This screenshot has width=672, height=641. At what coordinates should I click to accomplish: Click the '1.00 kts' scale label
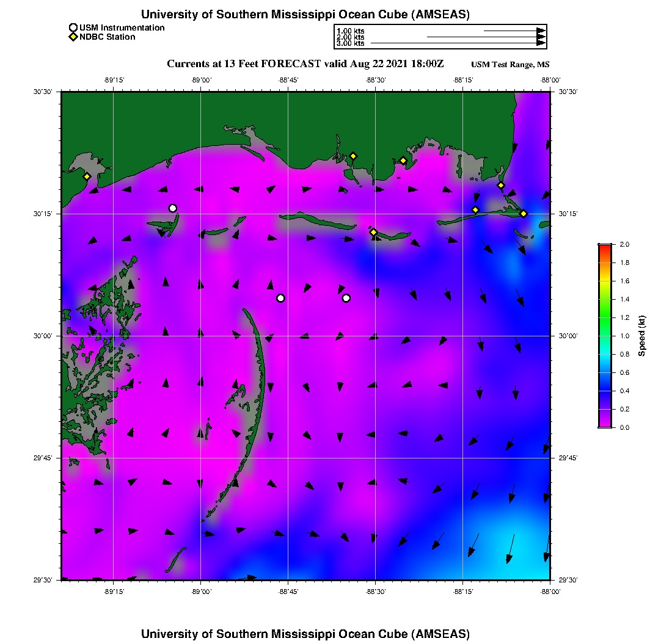tap(351, 31)
